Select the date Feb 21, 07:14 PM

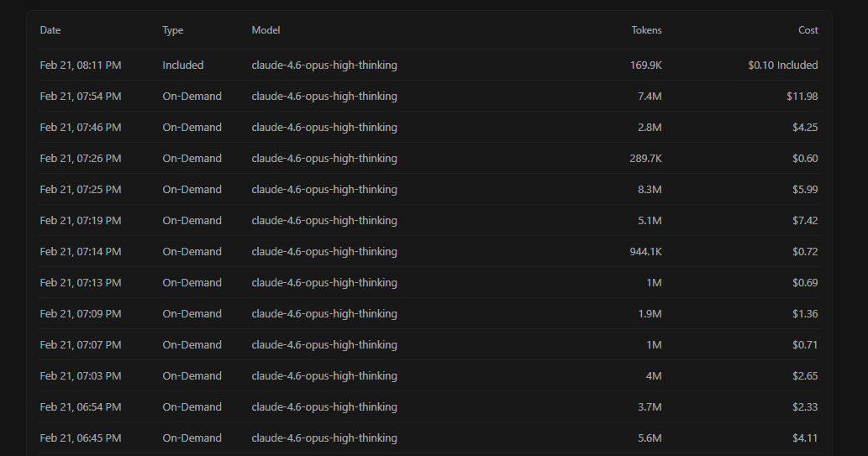tap(81, 251)
